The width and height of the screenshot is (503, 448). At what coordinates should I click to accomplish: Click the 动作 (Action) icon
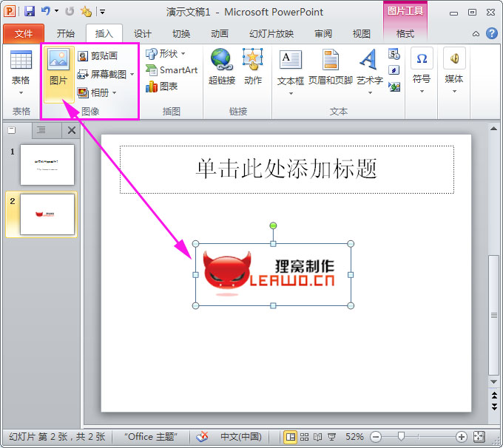(x=253, y=59)
